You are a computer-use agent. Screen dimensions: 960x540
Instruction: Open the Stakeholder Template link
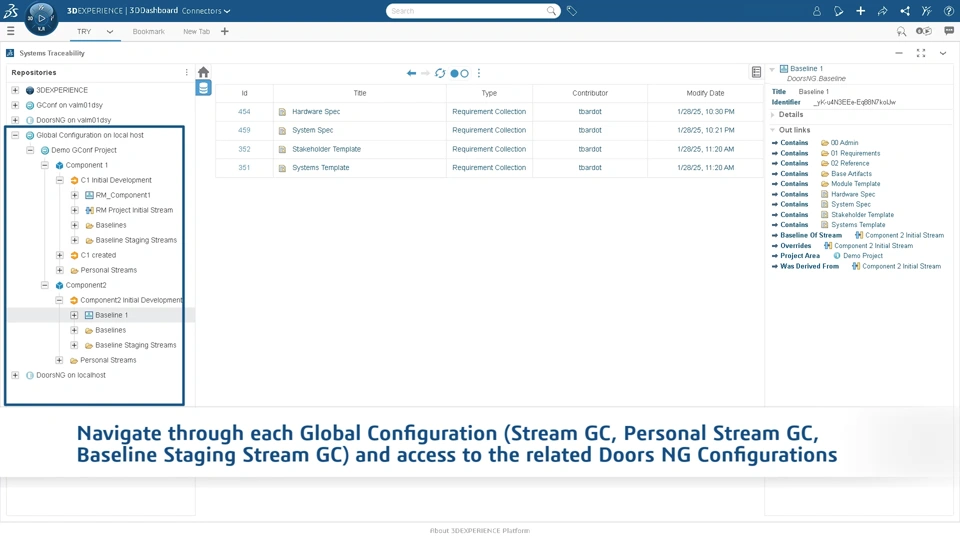tap(326, 149)
